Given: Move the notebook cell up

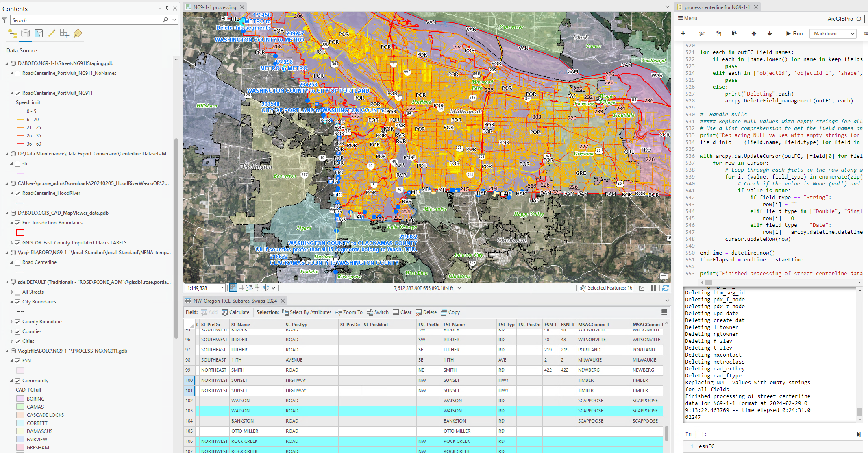Looking at the screenshot, I should point(753,33).
